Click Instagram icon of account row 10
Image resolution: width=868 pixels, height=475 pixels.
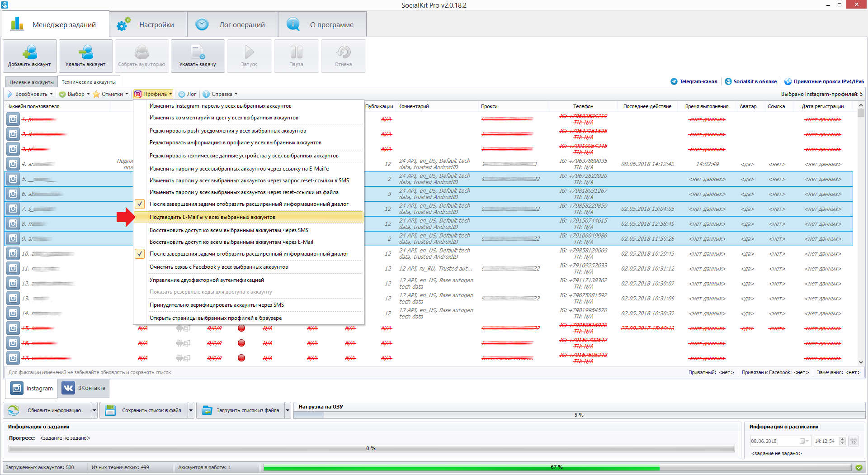coord(13,253)
